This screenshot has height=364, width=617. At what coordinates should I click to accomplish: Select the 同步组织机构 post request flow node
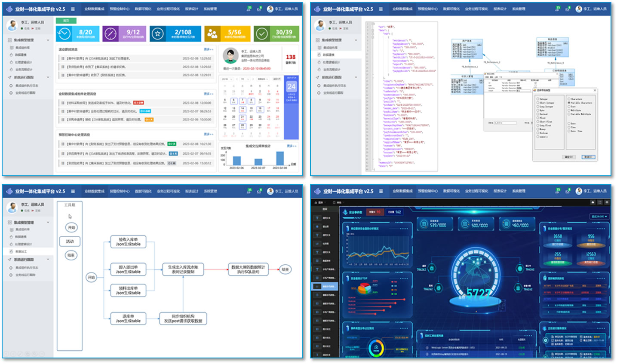[183, 318]
